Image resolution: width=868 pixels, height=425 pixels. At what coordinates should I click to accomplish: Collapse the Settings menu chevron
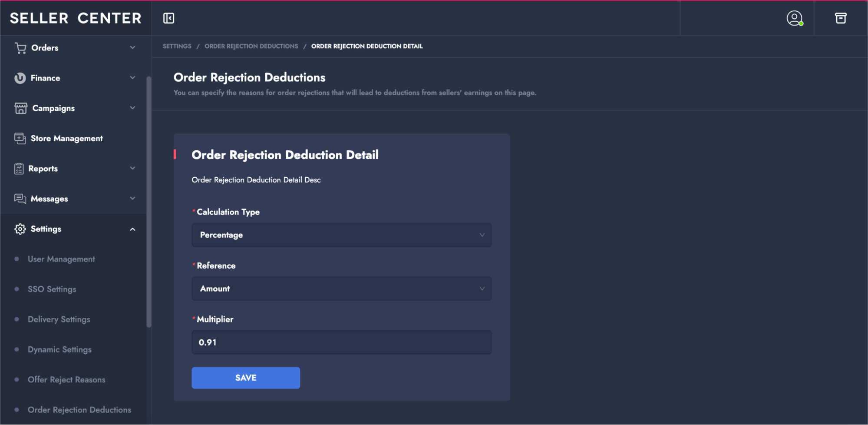[x=132, y=229]
